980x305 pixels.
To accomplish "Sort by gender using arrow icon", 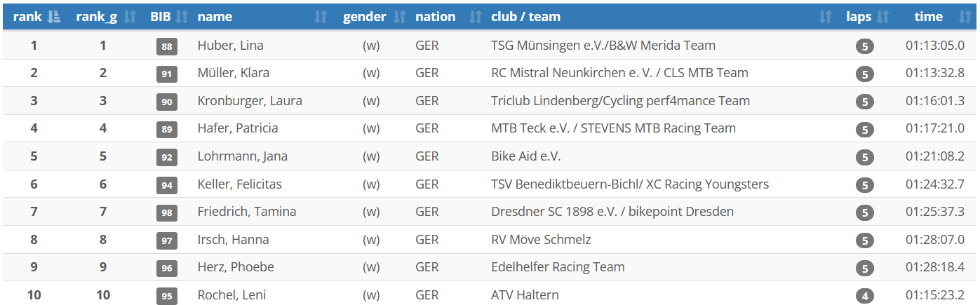I will pyautogui.click(x=399, y=17).
